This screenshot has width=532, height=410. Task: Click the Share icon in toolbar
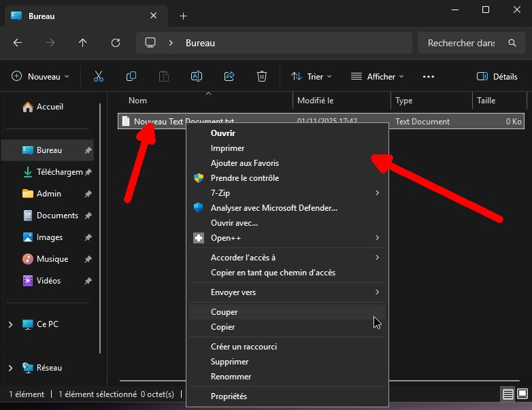pos(229,77)
